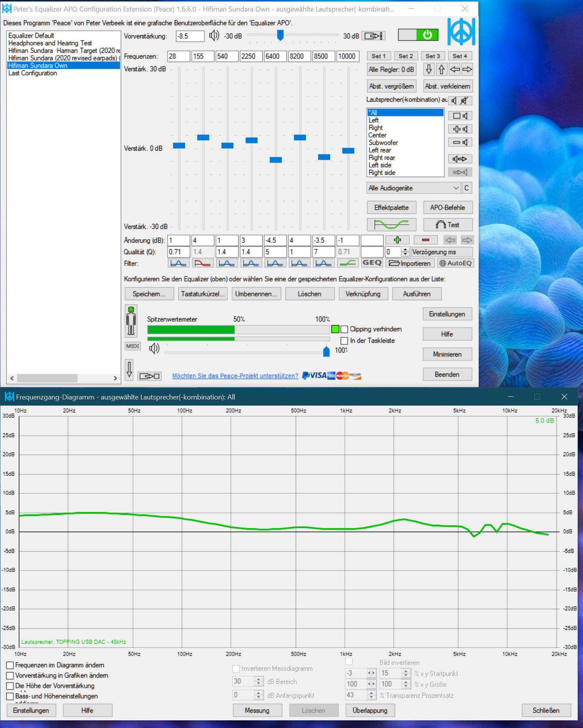
Task: Check Vorverstärkung in Grafiken ändern
Action: [10, 675]
